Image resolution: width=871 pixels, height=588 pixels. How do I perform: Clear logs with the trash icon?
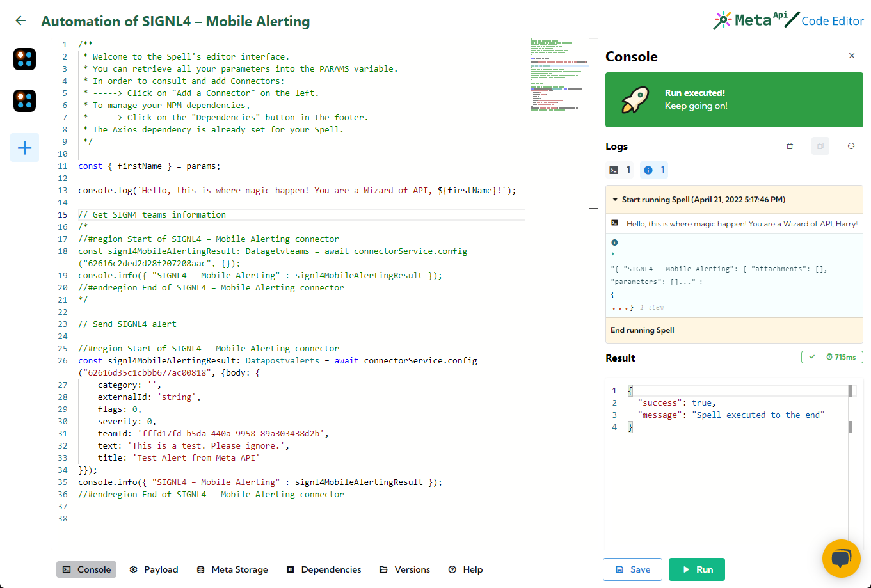pyautogui.click(x=790, y=146)
